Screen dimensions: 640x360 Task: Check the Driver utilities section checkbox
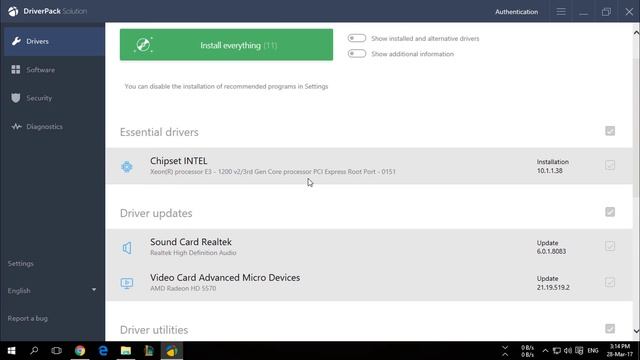tap(610, 329)
